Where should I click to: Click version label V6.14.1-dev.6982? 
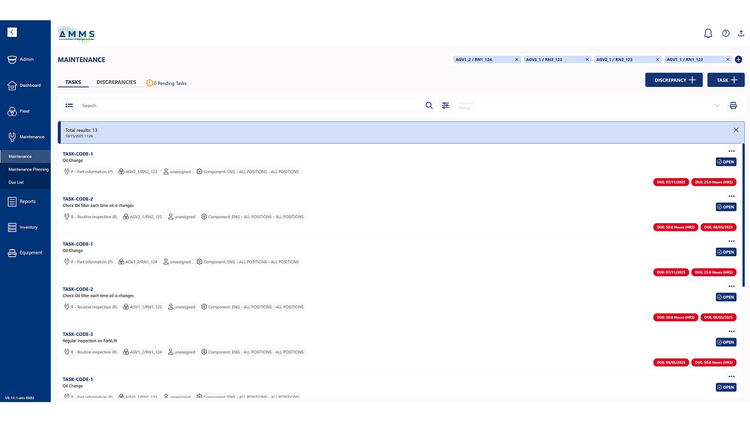[20, 398]
